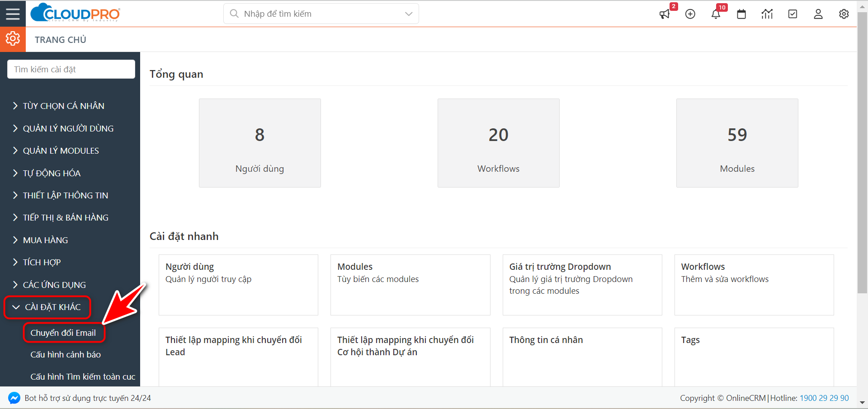Open the hamburger main menu
The height and width of the screenshot is (409, 868).
point(13,14)
